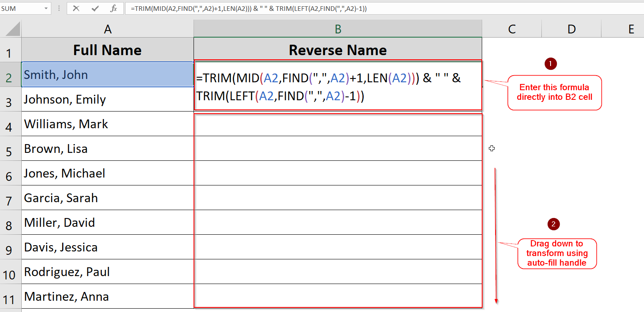Expand the Name Box dropdown arrow
This screenshot has width=644, height=312.
(x=46, y=8)
